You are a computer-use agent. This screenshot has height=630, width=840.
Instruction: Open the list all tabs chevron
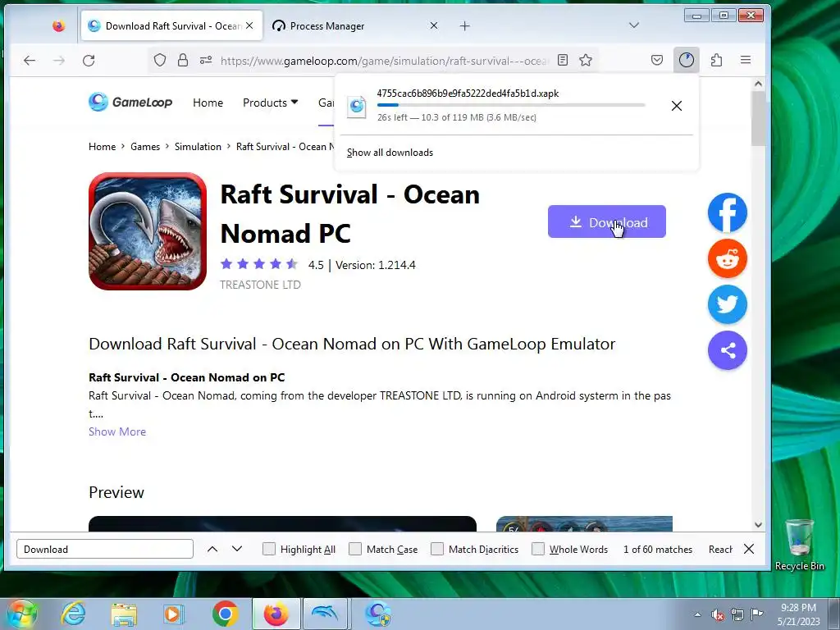634,25
